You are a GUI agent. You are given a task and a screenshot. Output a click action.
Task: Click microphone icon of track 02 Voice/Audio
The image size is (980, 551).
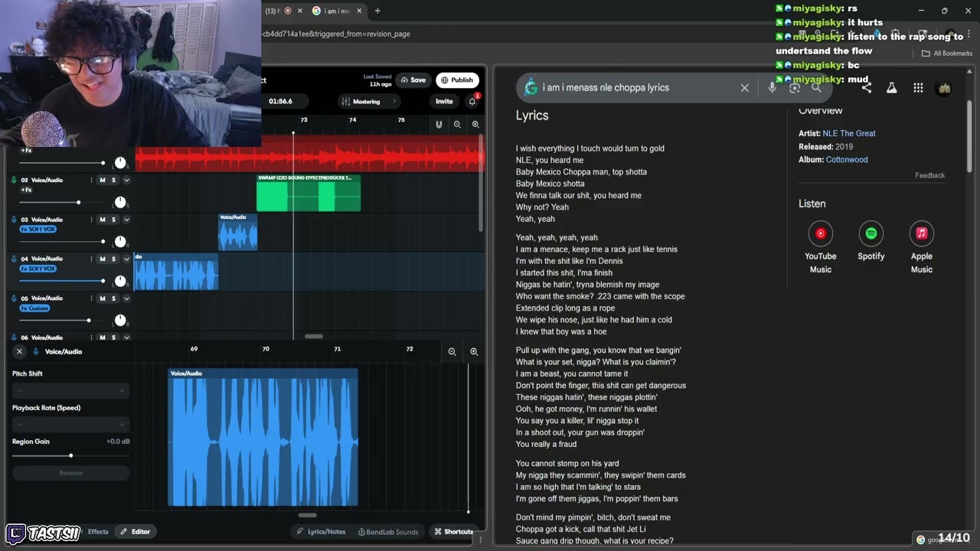click(x=14, y=180)
